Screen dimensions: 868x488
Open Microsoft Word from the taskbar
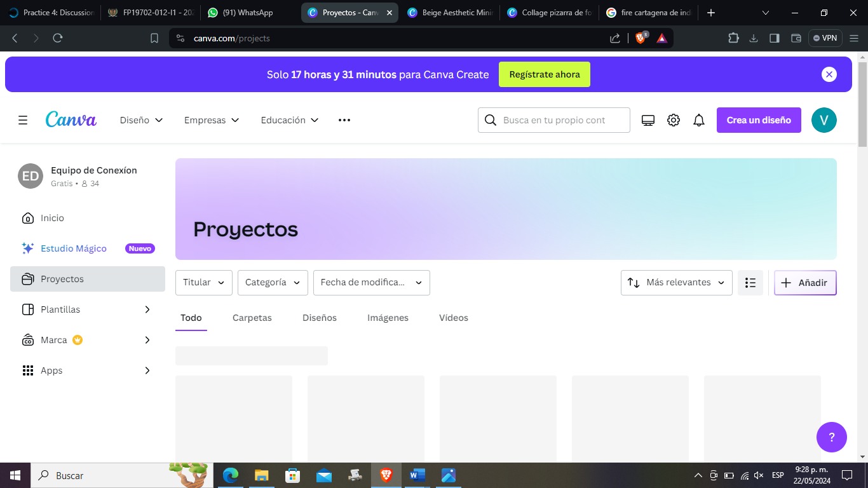pyautogui.click(x=417, y=475)
